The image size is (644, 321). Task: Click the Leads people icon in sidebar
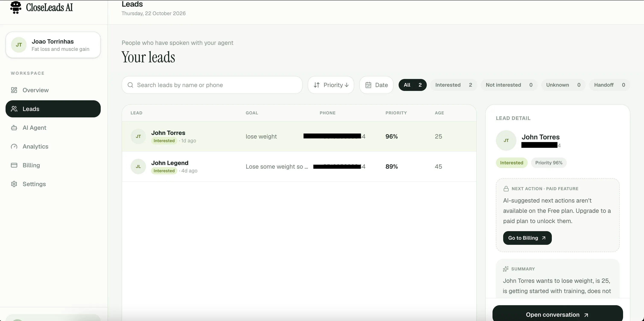[14, 109]
